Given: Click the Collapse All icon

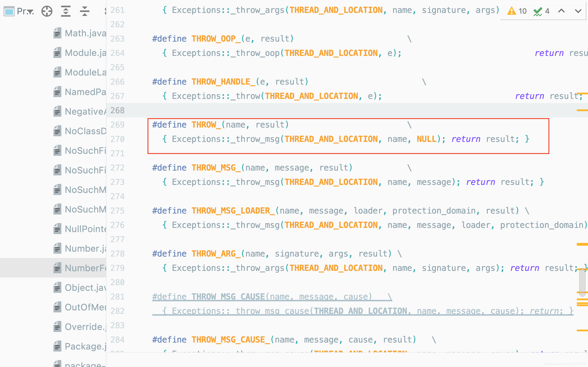Looking at the screenshot, I should point(85,11).
